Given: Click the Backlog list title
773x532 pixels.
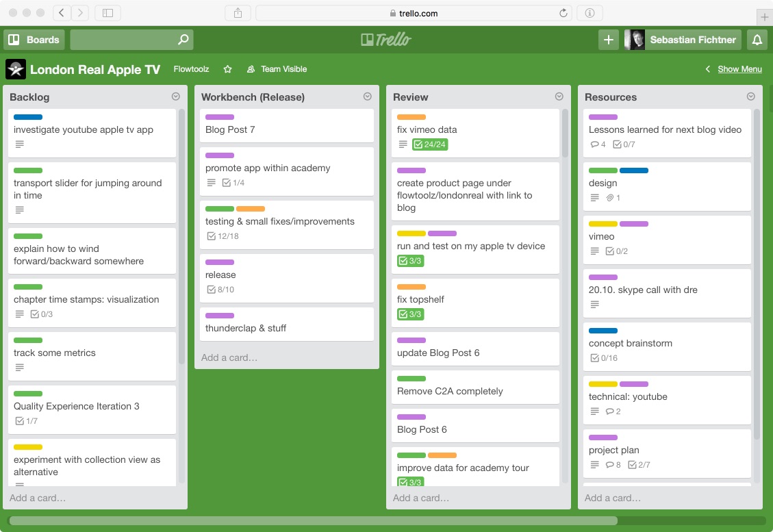Looking at the screenshot, I should pyautogui.click(x=29, y=97).
